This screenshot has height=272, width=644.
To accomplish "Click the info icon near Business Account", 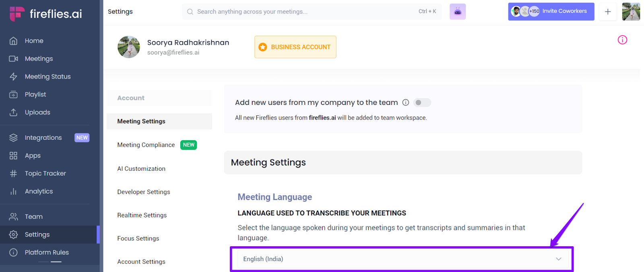I will 622,40.
